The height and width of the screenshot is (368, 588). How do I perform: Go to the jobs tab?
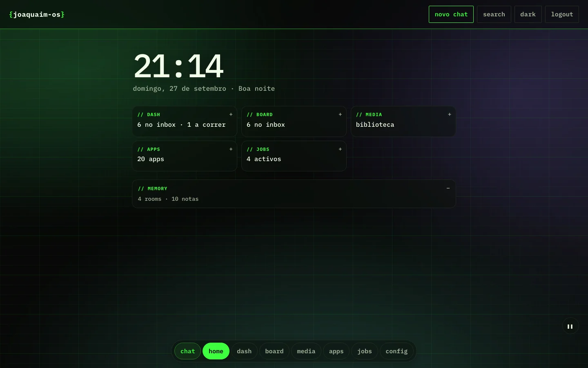[365, 351]
